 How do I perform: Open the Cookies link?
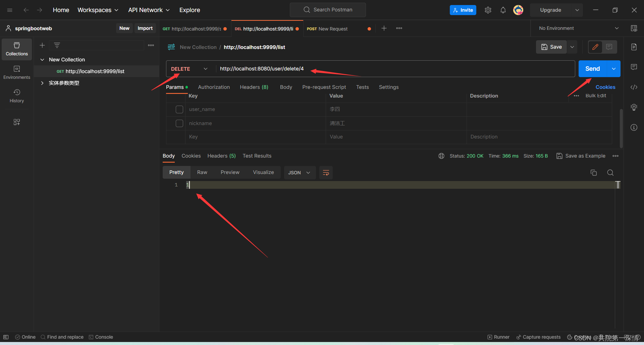tap(605, 87)
